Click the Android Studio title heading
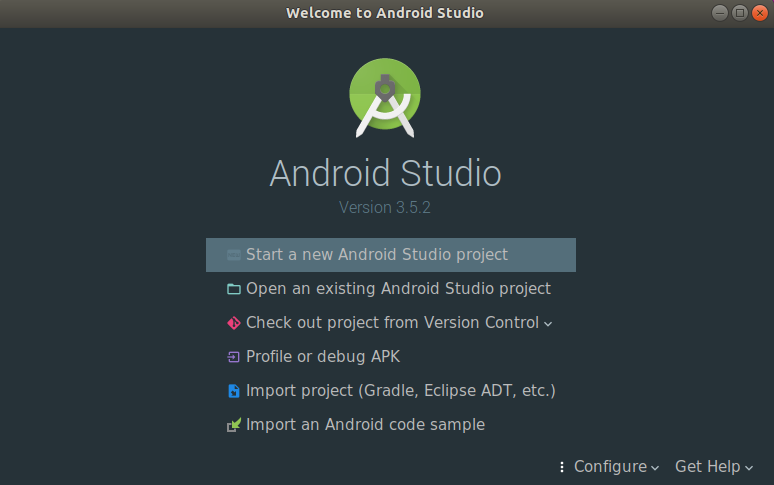This screenshot has width=774, height=485. click(x=386, y=174)
